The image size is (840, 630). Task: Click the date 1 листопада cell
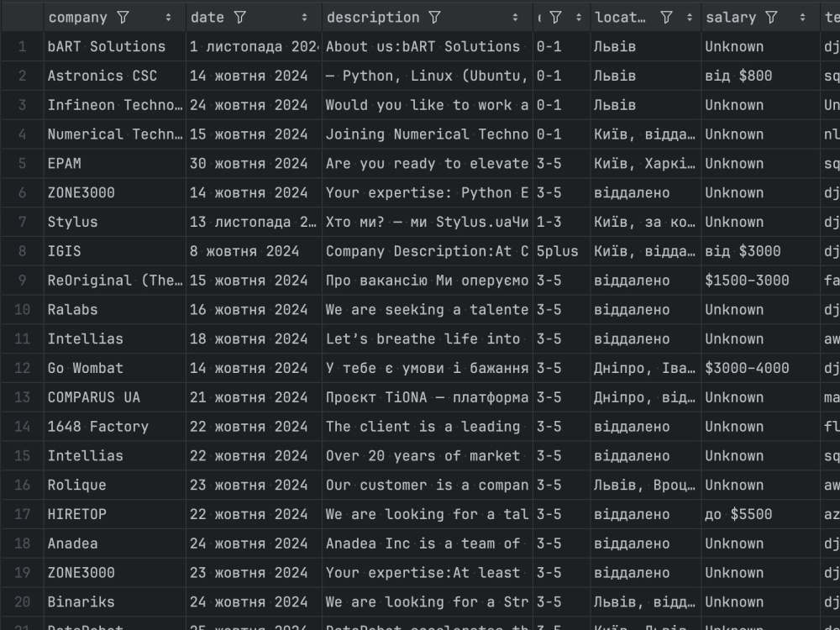(254, 46)
